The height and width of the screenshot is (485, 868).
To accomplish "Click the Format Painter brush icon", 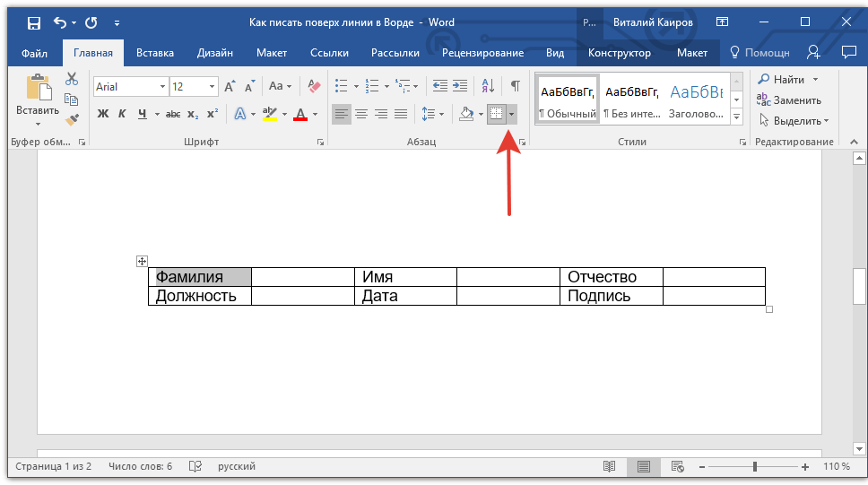I will [72, 117].
